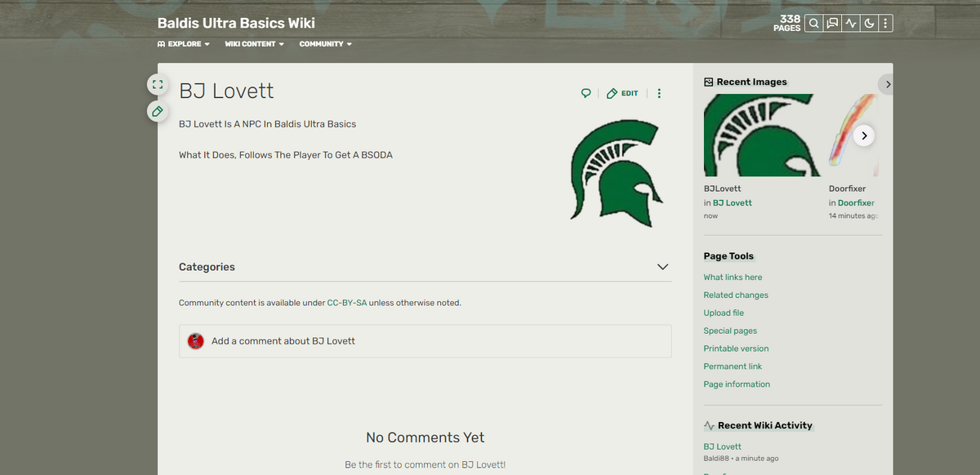Click the floating pencil edit icon
The height and width of the screenshot is (475, 980).
158,111
